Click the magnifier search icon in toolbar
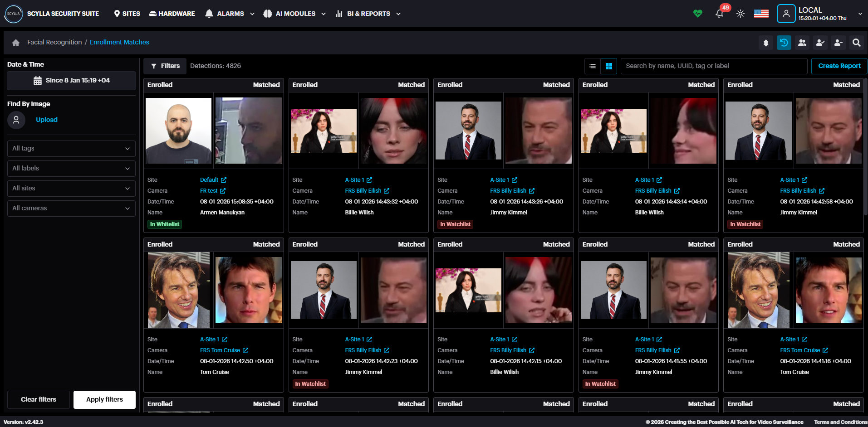The height and width of the screenshot is (427, 868). point(856,43)
